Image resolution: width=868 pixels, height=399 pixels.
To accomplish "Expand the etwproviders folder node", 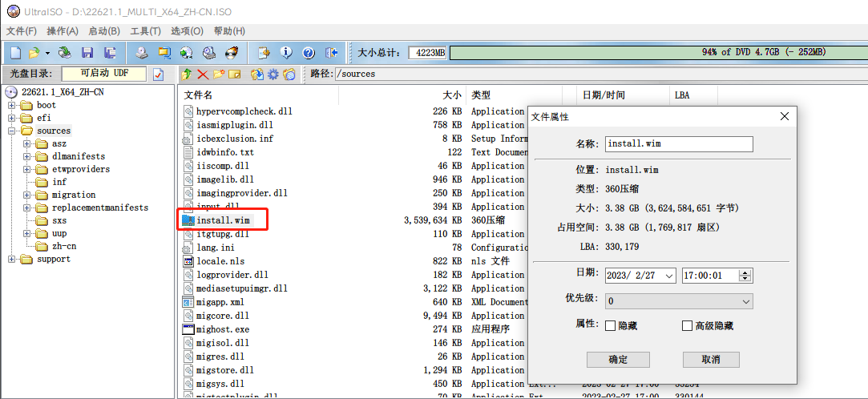I will pos(27,169).
